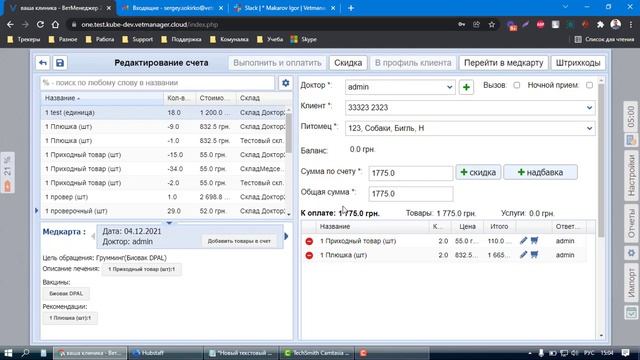Viewport: 640px width, 360px height.
Task: Show next medcard entry arrow
Action: [286, 236]
